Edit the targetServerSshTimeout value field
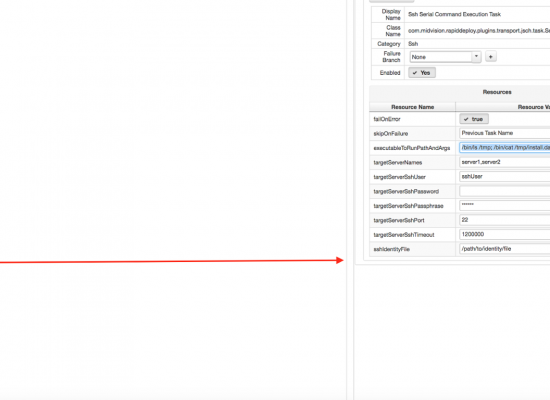Viewport: 550px width, 400px height. click(x=505, y=234)
